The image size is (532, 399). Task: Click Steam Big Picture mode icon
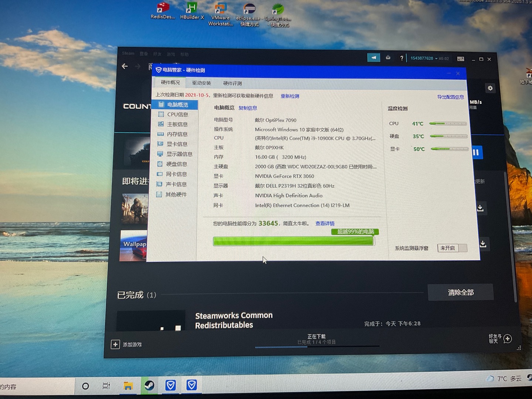[461, 59]
